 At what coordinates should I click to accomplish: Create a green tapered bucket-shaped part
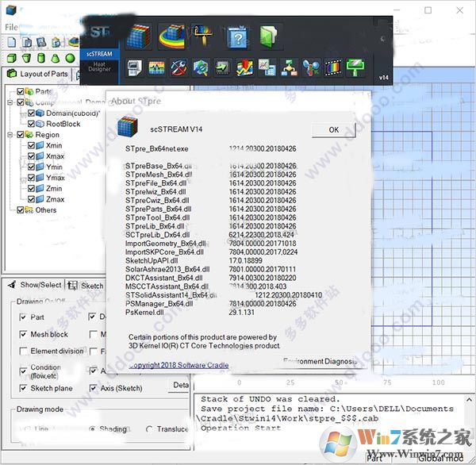pyautogui.click(x=26, y=58)
